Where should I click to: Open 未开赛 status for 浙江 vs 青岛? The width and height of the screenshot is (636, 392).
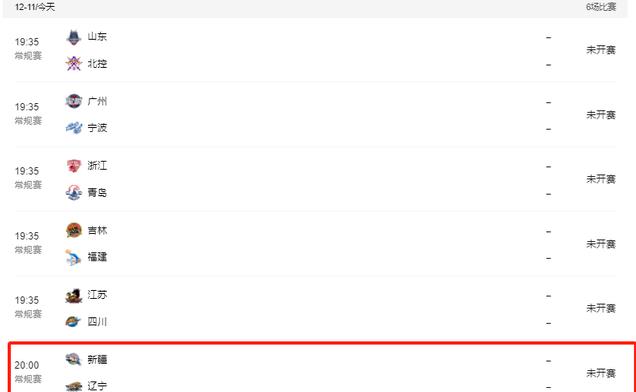coord(601,179)
